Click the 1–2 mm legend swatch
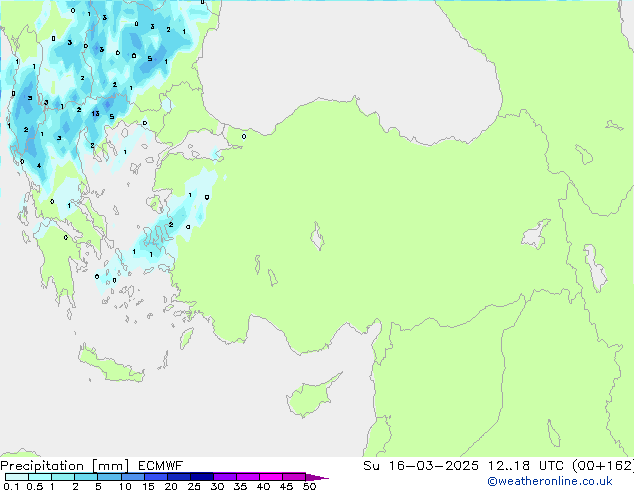Screen dimensions: 634x490 point(63,477)
